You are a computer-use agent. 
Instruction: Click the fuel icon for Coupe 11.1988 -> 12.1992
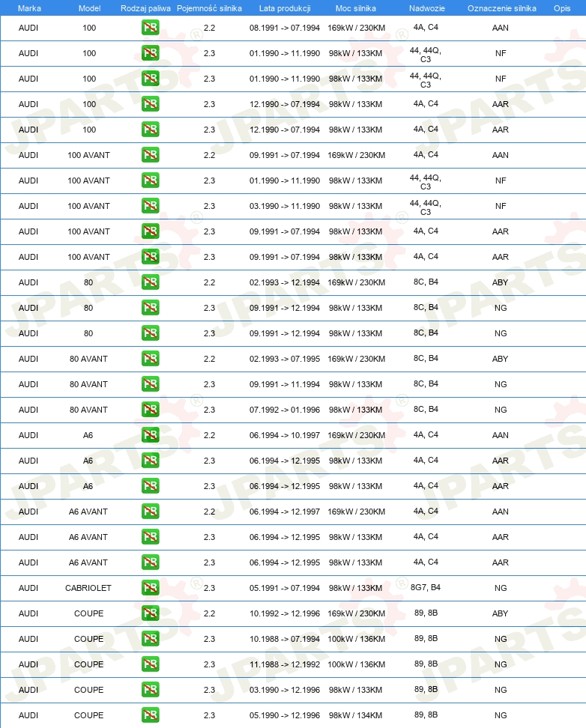click(150, 664)
